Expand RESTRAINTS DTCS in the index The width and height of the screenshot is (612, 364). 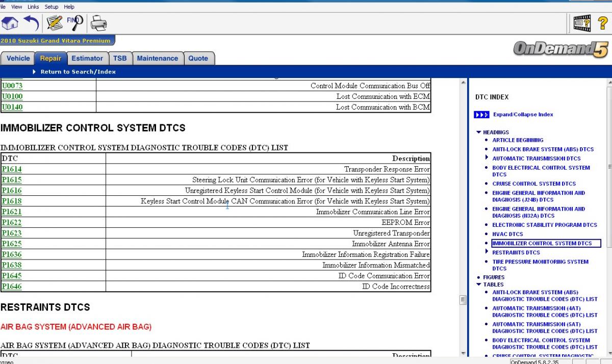click(x=487, y=252)
